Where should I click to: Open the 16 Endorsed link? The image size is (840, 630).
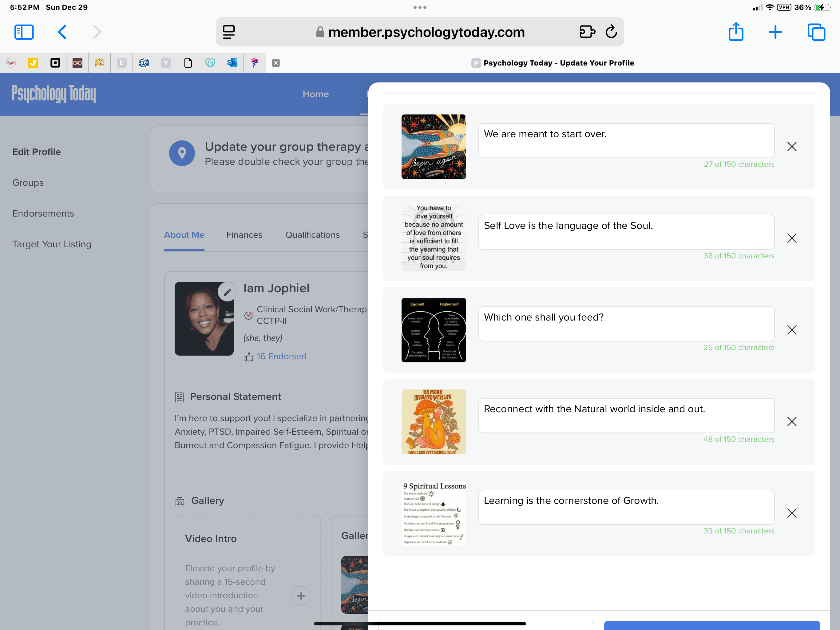pyautogui.click(x=281, y=357)
